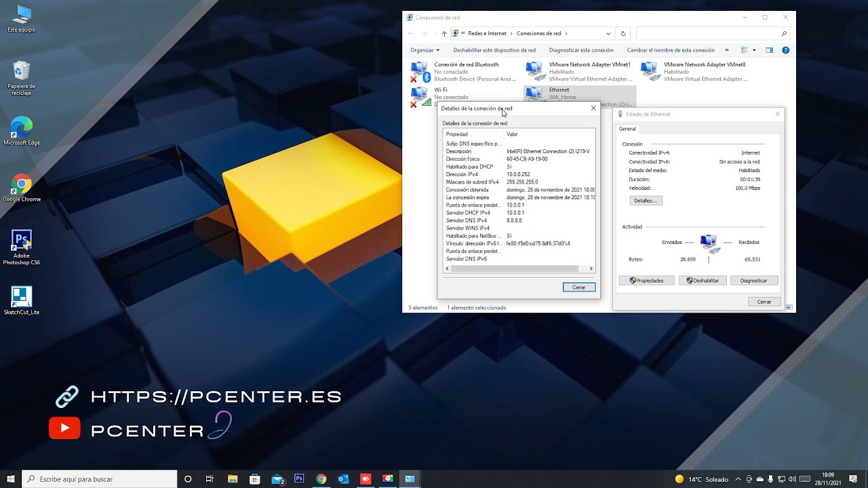Click the Propiedad column header
The image size is (868, 488).
pos(457,134)
